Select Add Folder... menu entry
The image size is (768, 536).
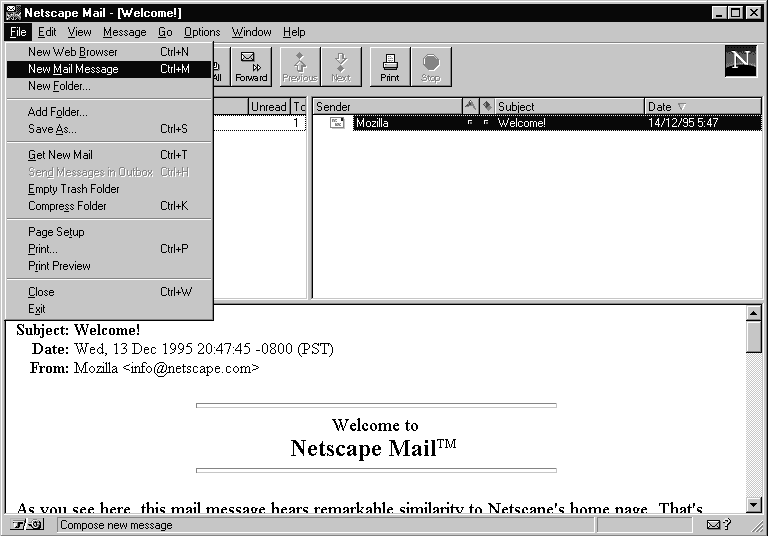point(109,112)
